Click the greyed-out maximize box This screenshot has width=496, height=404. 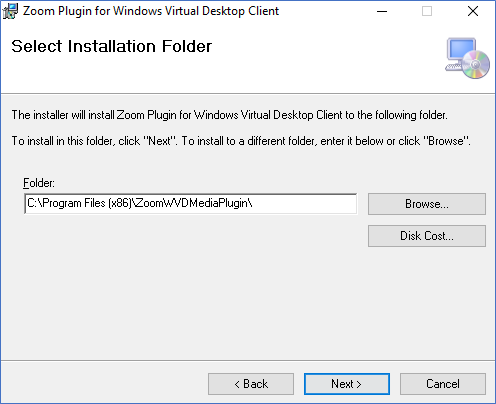(x=427, y=11)
